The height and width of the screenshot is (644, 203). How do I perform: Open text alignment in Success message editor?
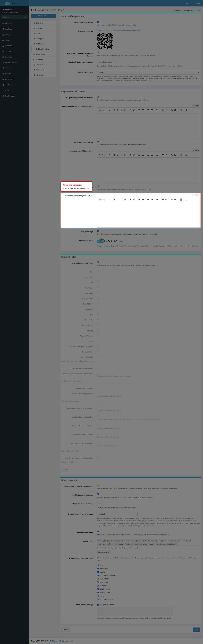point(157,155)
